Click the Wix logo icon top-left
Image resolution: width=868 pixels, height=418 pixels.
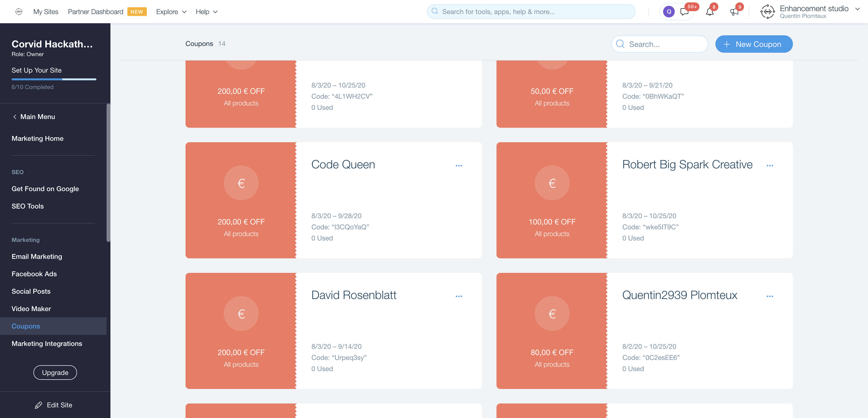[19, 11]
